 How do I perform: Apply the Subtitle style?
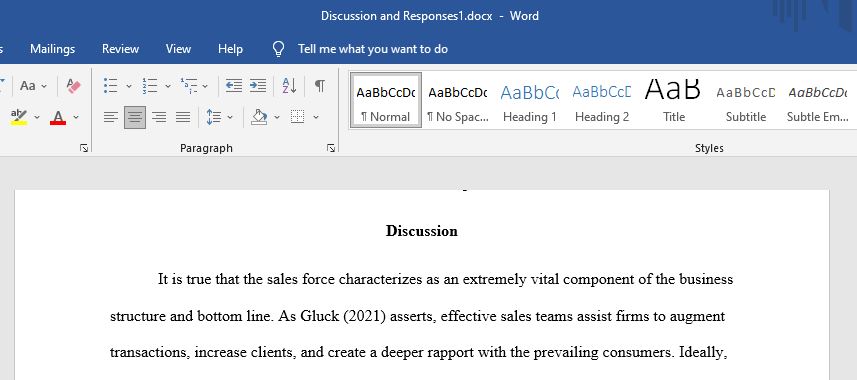(x=746, y=101)
